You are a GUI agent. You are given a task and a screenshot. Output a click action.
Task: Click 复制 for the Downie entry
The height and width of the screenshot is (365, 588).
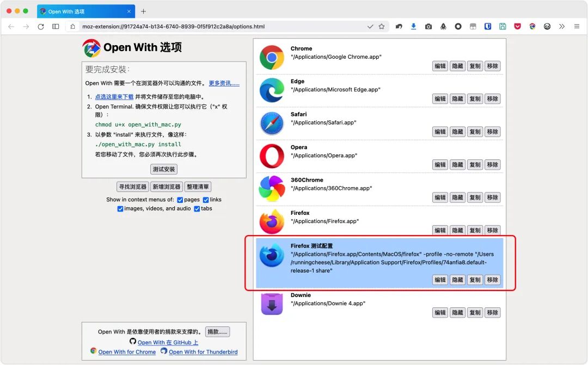tap(475, 313)
